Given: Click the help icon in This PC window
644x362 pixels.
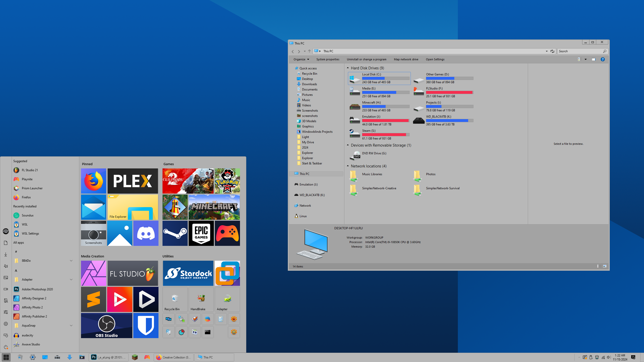Looking at the screenshot, I should pyautogui.click(x=603, y=59).
